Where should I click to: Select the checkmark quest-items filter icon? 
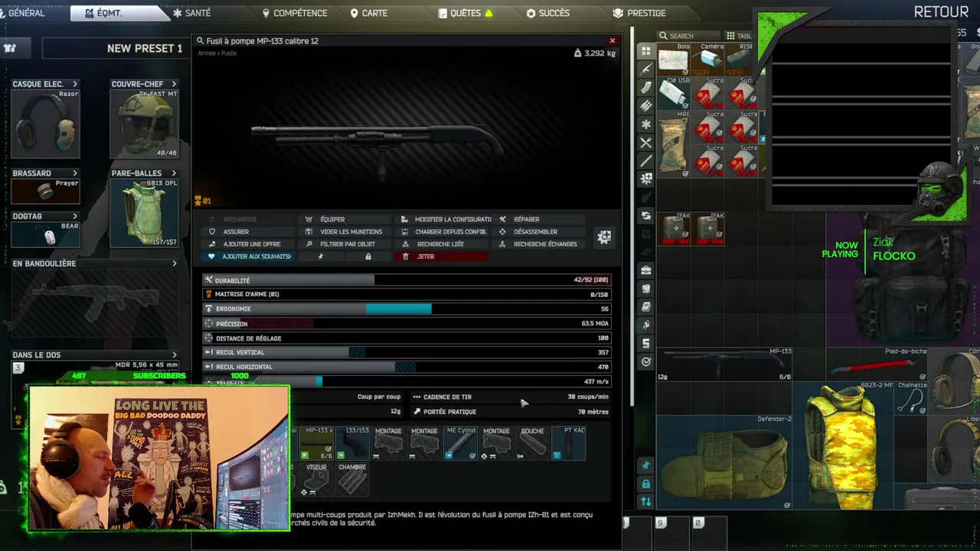[646, 362]
